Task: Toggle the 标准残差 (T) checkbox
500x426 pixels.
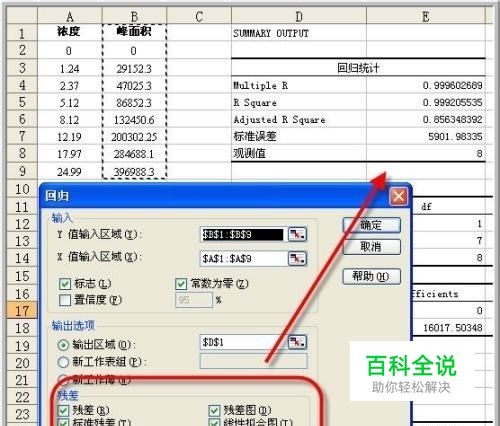Action: tap(63, 423)
